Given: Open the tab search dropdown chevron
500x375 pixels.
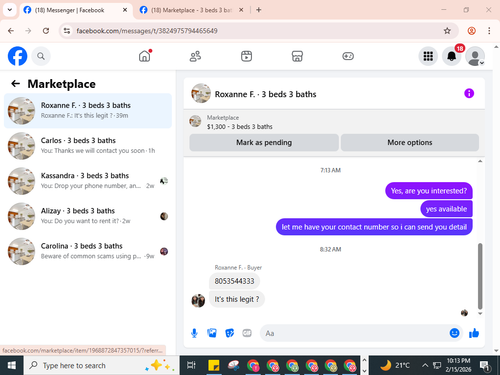Looking at the screenshot, I should 10,10.
